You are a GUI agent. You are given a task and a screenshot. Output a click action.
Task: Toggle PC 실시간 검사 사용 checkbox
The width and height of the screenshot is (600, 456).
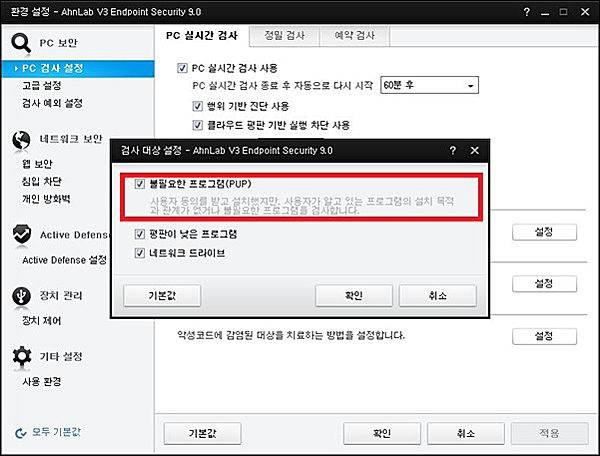[x=182, y=68]
